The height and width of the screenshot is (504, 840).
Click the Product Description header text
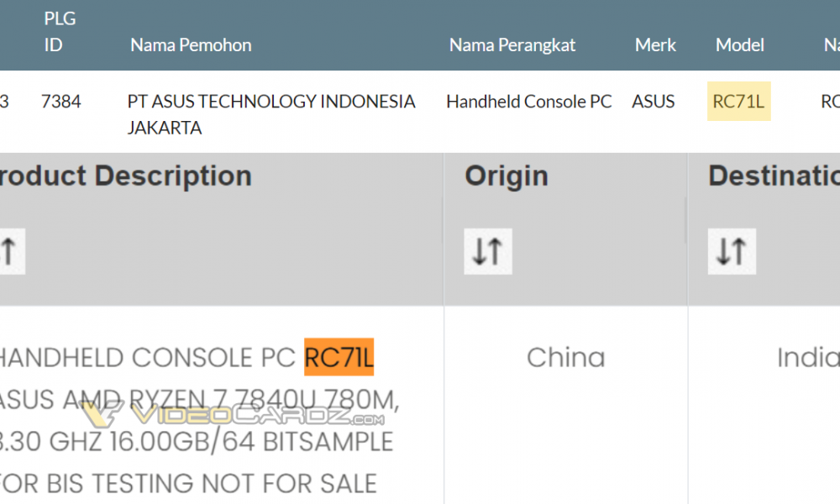pos(126,176)
